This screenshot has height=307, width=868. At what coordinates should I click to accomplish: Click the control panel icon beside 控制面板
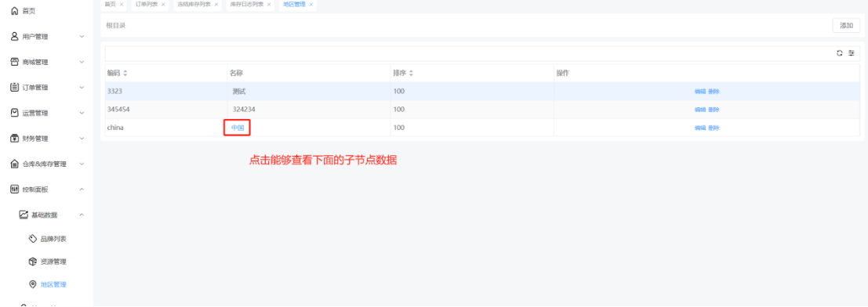pyautogui.click(x=15, y=190)
